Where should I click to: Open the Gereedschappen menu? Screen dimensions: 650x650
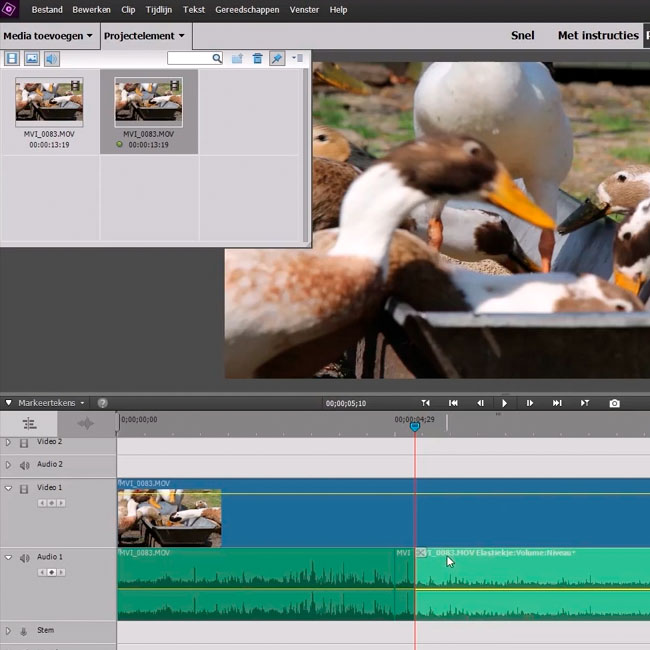[247, 10]
